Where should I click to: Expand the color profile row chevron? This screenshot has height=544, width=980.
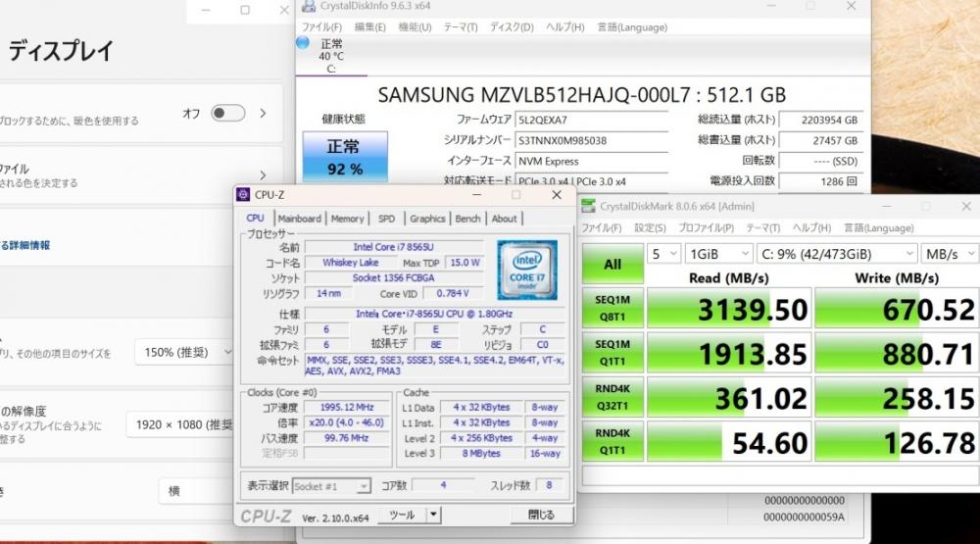pyautogui.click(x=263, y=175)
